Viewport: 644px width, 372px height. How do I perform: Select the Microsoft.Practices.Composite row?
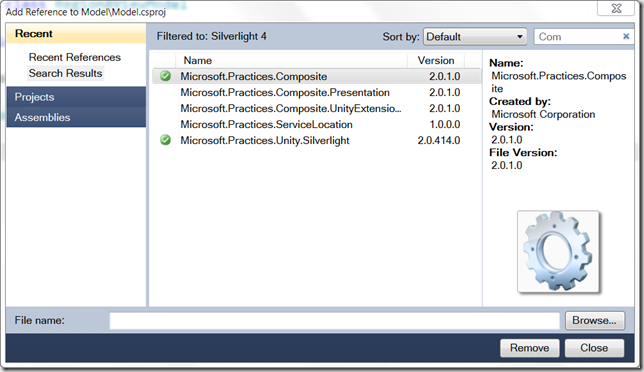316,76
